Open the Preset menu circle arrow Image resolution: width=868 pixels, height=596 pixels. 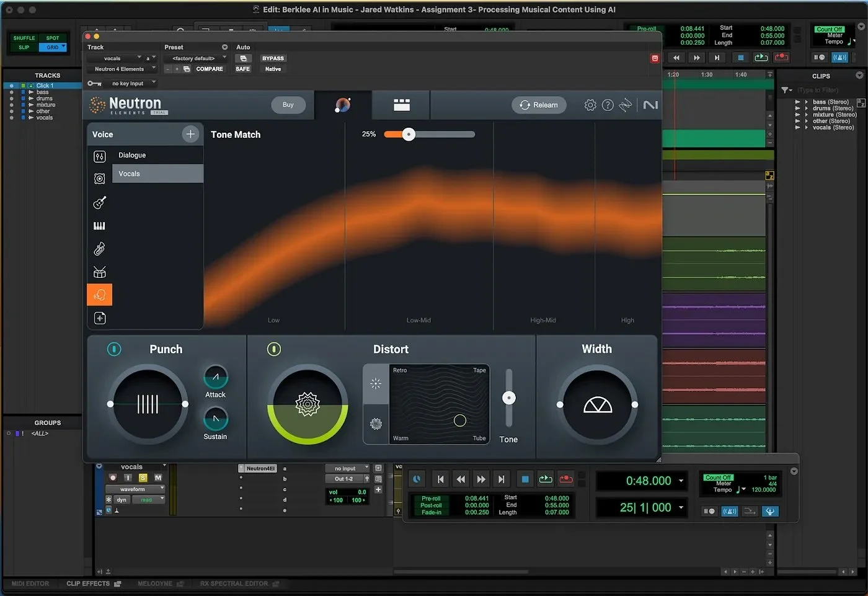(224, 47)
